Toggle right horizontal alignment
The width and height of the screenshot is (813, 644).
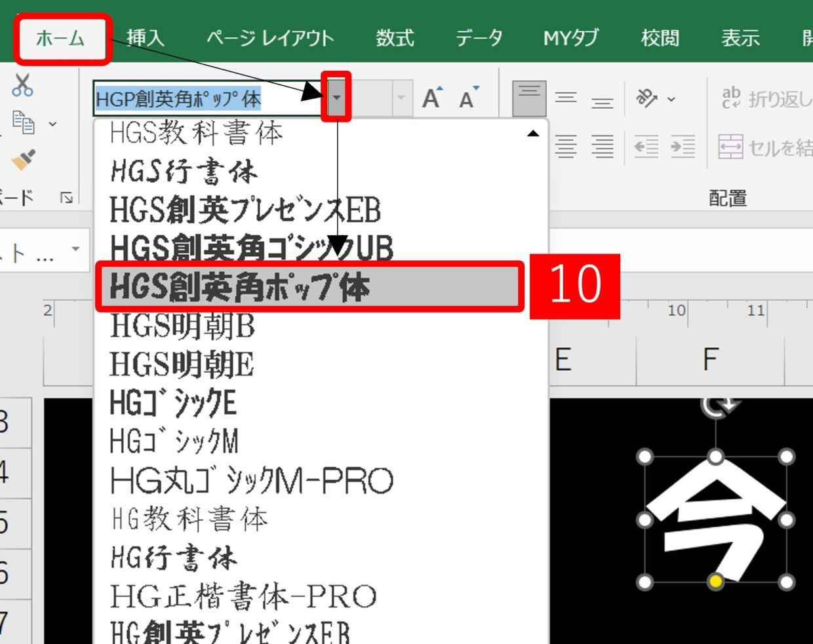pos(602,147)
